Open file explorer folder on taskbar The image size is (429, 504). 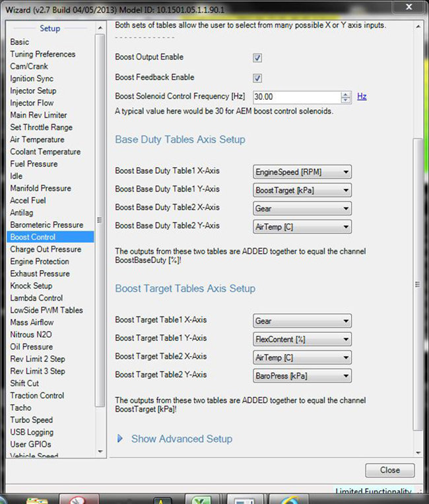[37, 500]
